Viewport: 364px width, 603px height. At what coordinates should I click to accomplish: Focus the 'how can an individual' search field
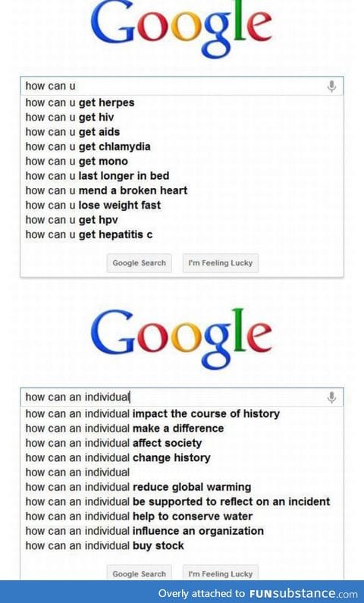coord(173,397)
